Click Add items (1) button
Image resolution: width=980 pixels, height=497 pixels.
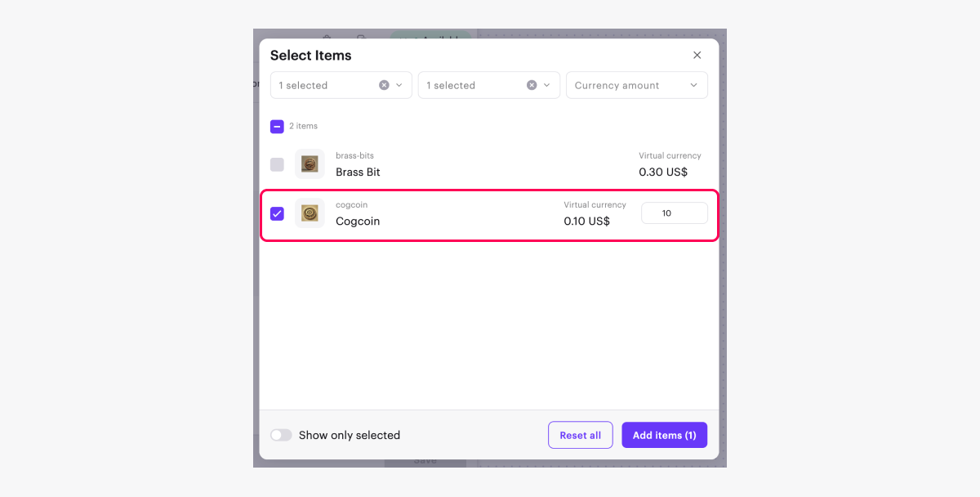coord(664,436)
